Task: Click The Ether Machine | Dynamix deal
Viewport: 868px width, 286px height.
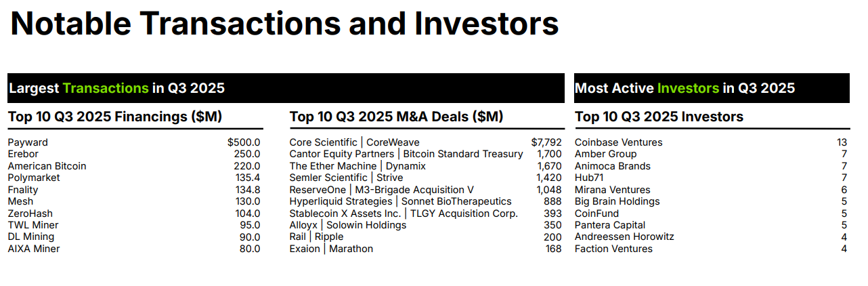Action: (357, 166)
